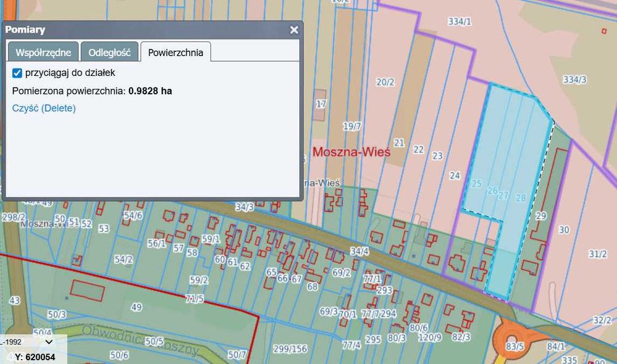Click parcel 20/2 on the map
The width and height of the screenshot is (617, 364).
[x=385, y=82]
